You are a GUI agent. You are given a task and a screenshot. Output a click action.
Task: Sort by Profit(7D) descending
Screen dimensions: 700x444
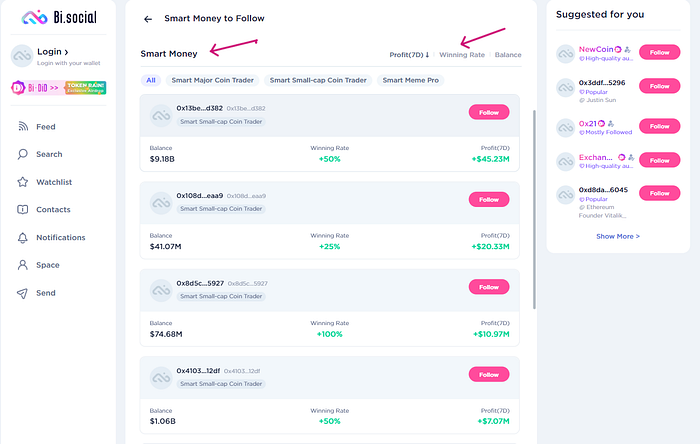409,54
